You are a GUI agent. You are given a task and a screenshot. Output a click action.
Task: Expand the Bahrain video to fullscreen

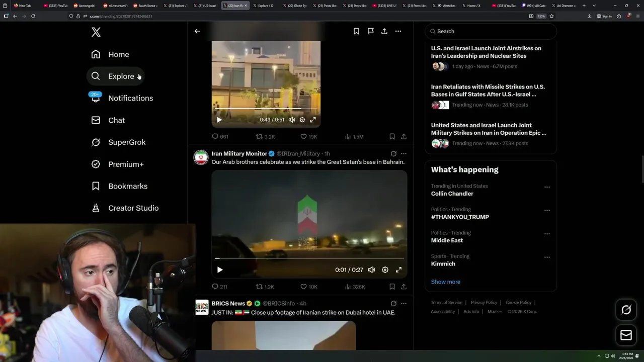(x=398, y=270)
